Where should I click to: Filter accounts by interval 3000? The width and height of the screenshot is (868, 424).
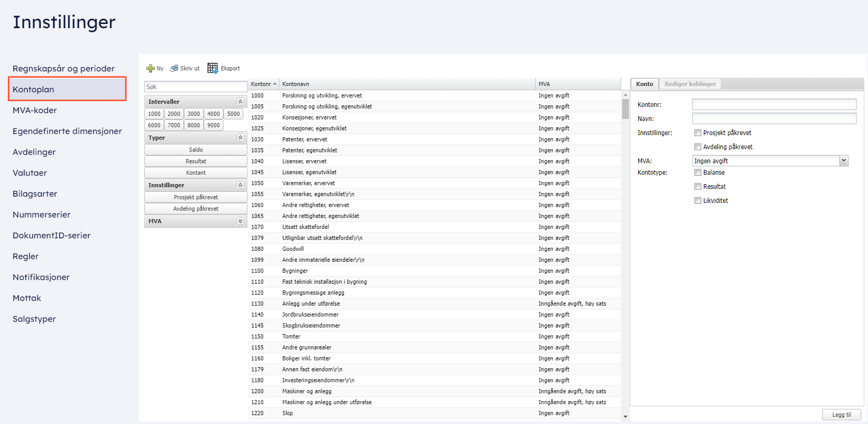point(194,114)
